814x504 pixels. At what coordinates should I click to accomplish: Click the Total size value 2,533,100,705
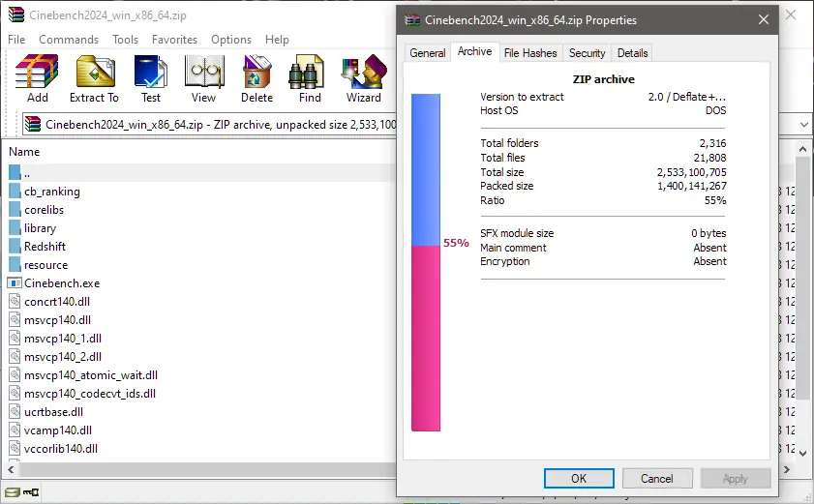(x=691, y=172)
